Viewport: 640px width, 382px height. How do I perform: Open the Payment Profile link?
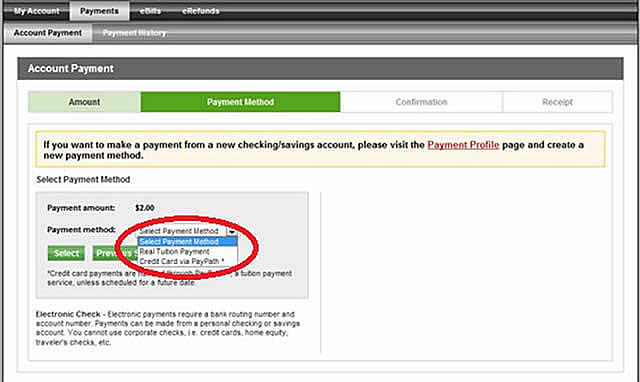pos(463,145)
